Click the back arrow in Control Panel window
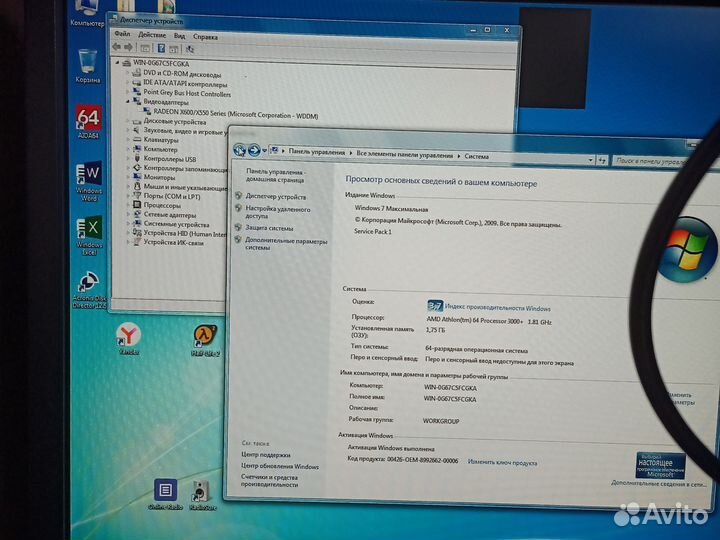 pyautogui.click(x=240, y=150)
